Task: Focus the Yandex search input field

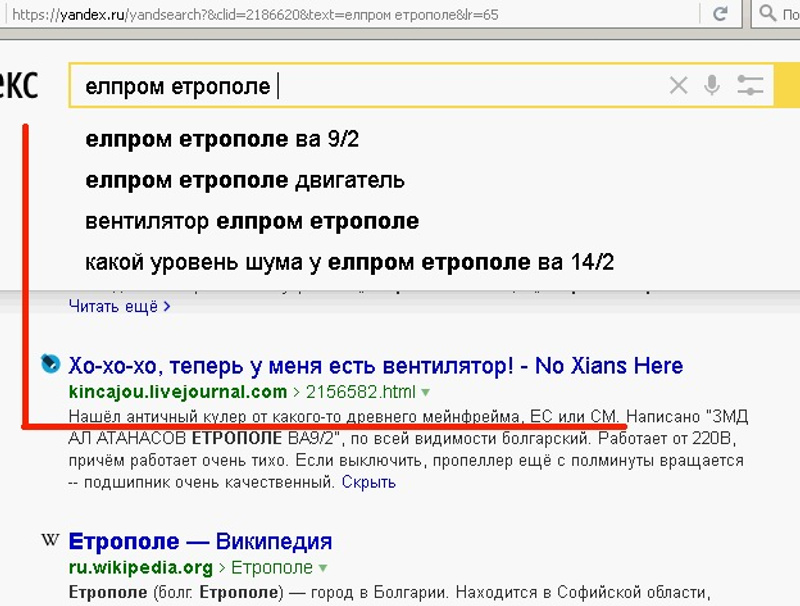Action: click(450, 86)
